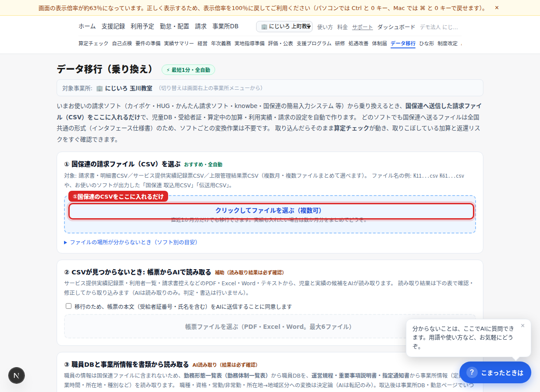
Task: Switch to 処遇改善 tab
Action: (358, 44)
